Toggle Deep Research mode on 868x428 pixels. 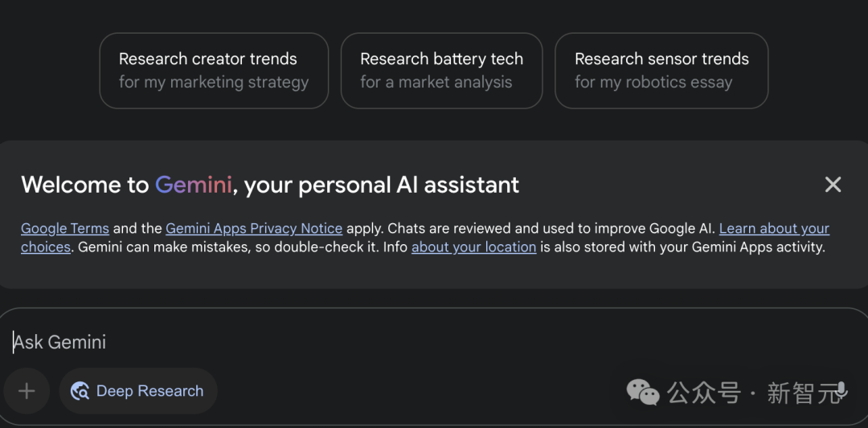[138, 391]
